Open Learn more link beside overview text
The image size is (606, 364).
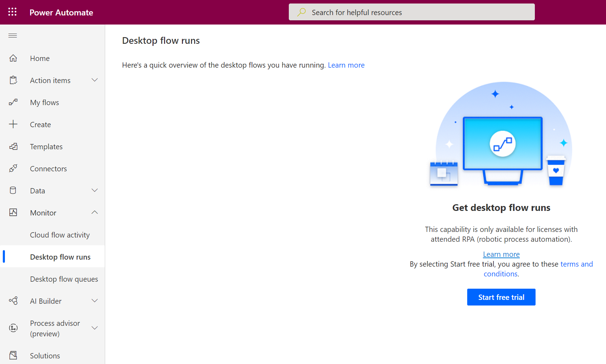point(346,65)
